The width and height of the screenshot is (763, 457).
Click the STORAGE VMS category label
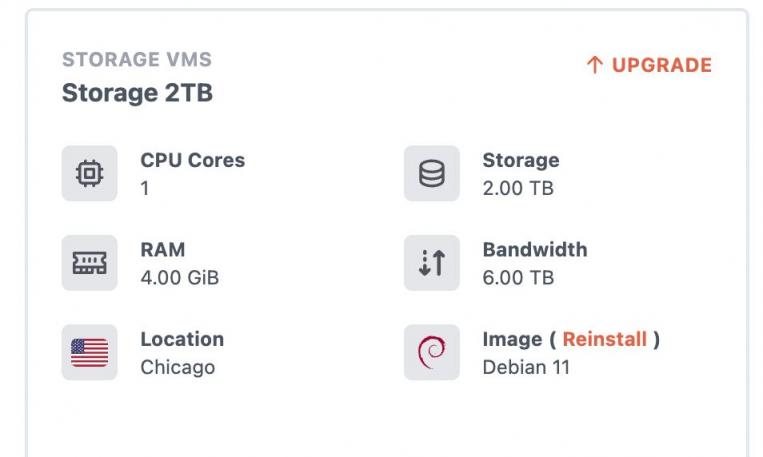[137, 60]
